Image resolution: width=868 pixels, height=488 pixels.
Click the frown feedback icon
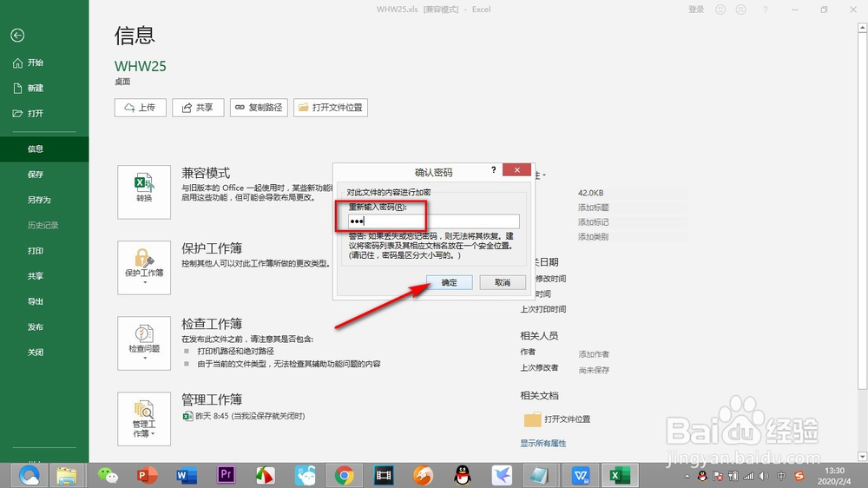pyautogui.click(x=740, y=10)
